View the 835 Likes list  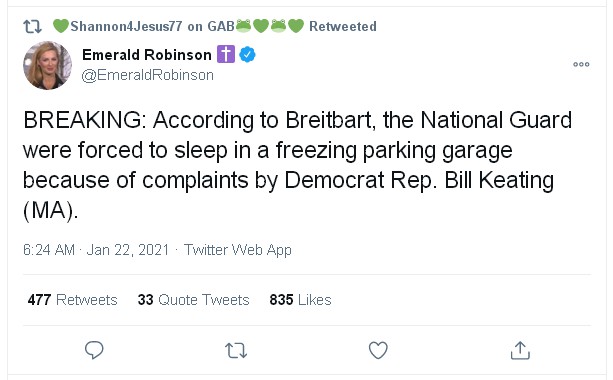(300, 300)
